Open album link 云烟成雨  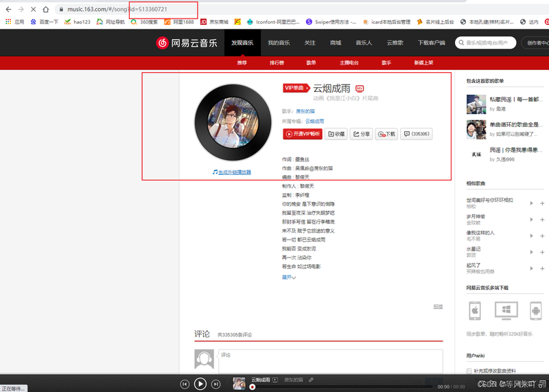[315, 122]
